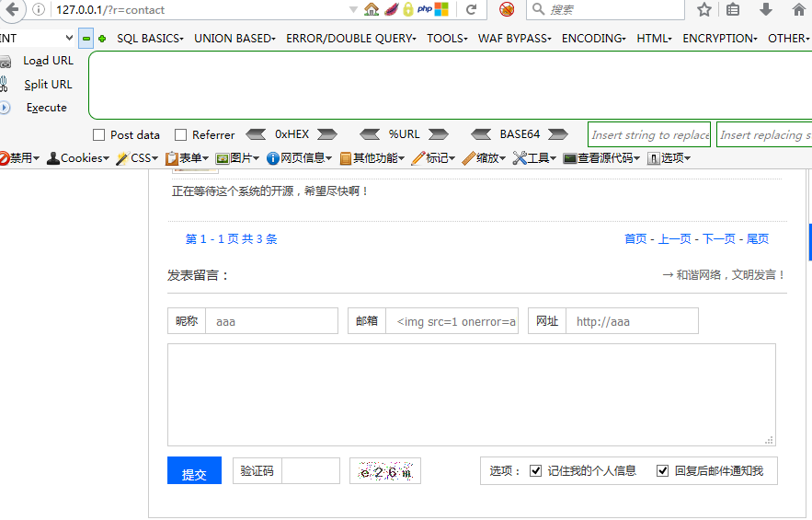Decode %URL with left arrow

point(370,134)
